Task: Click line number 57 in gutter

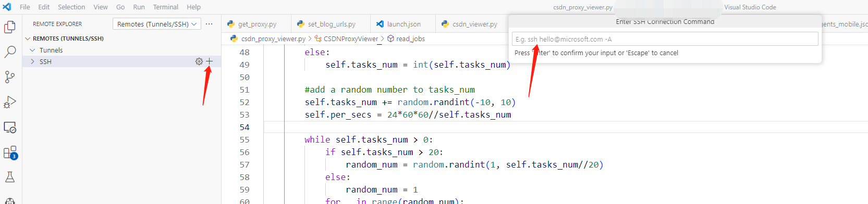Action: click(244, 164)
